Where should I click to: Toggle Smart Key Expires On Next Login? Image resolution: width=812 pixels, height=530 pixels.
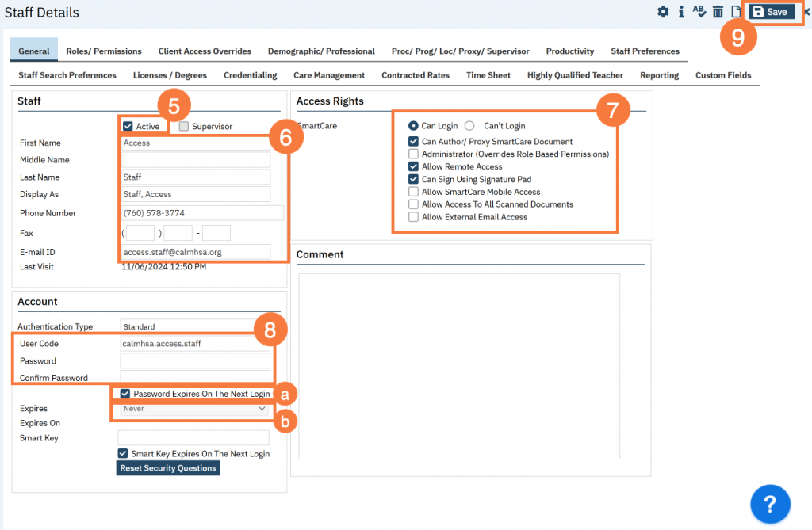tap(123, 453)
